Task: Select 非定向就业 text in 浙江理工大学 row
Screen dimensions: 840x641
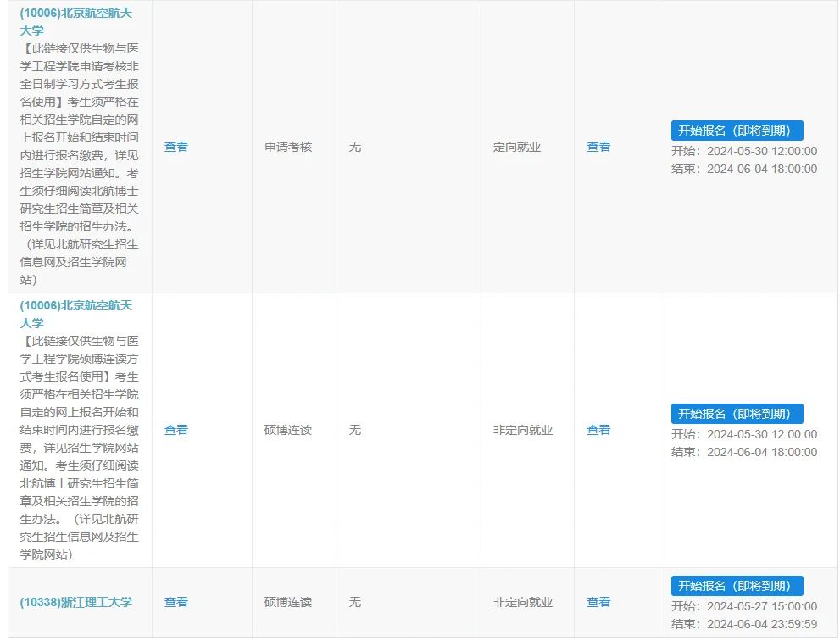Action: 523,602
